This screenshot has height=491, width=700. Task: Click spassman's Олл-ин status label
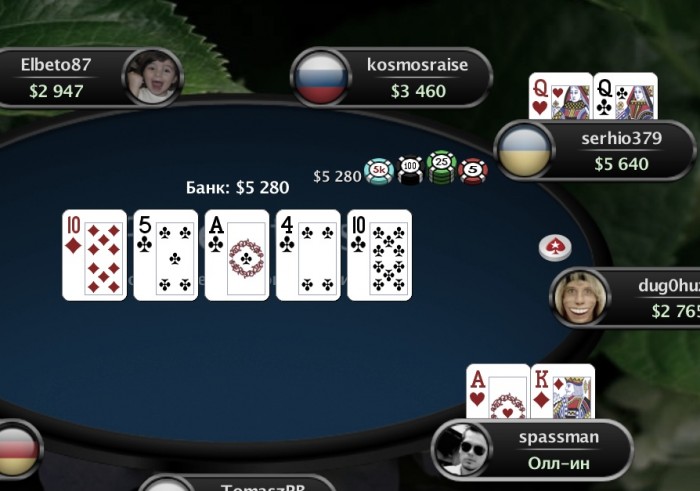[559, 463]
